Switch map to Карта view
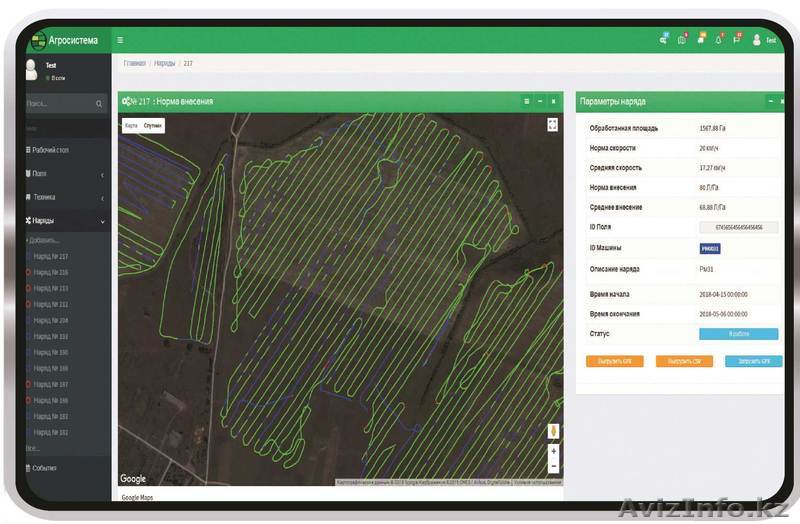This screenshot has height=524, width=800. [x=131, y=126]
